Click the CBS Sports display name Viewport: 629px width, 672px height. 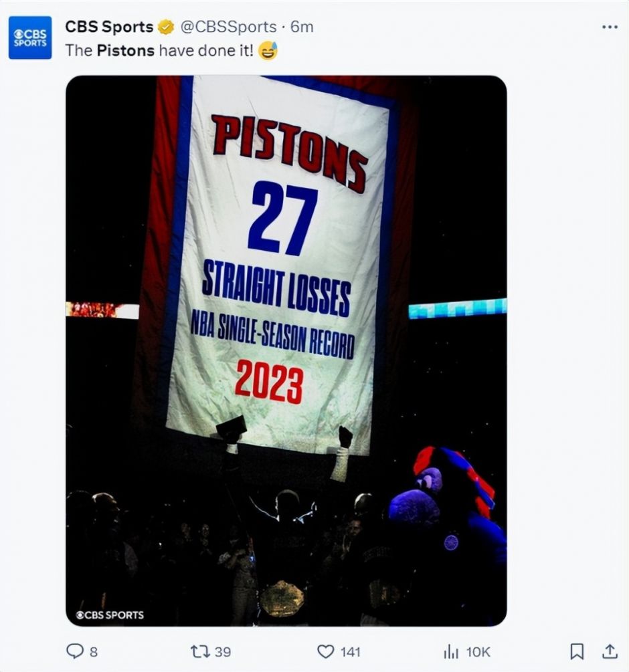coord(109,27)
